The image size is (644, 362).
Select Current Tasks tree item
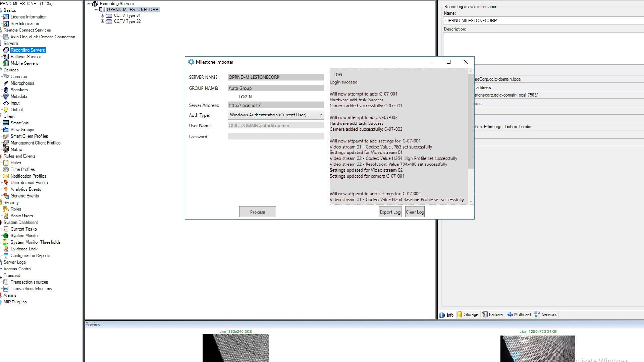click(x=23, y=229)
